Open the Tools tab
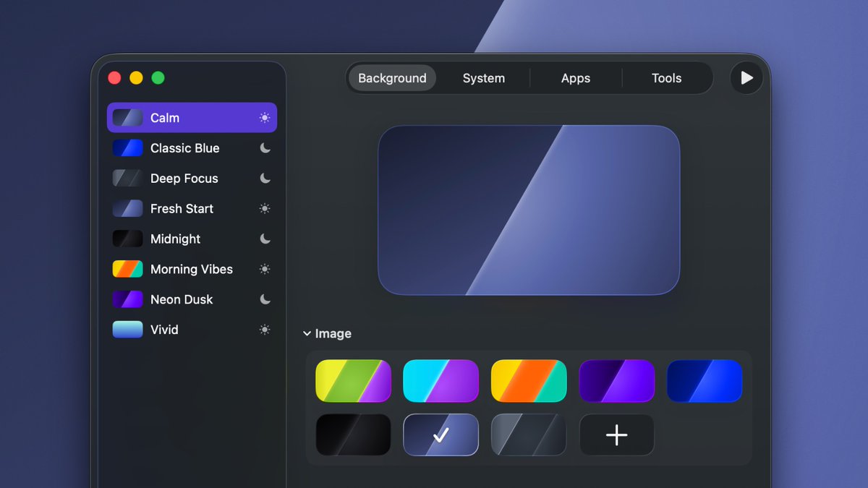868x488 pixels. tap(666, 78)
